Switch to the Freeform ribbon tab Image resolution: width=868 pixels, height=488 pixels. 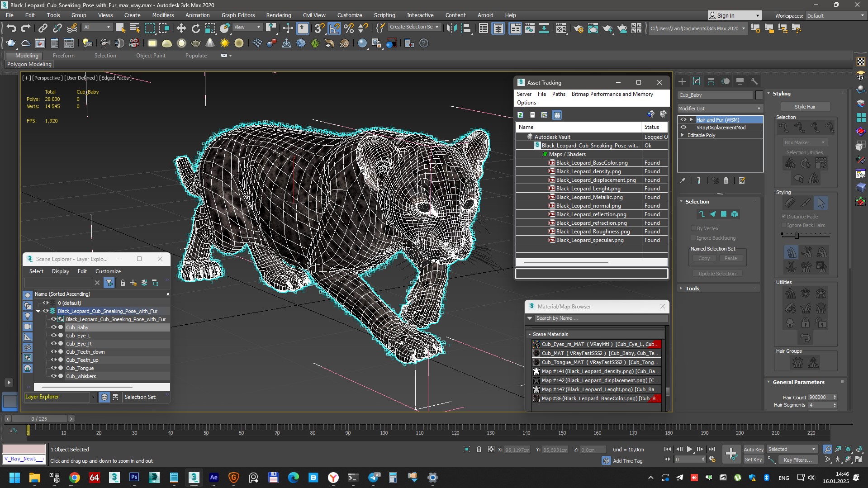pyautogui.click(x=63, y=56)
